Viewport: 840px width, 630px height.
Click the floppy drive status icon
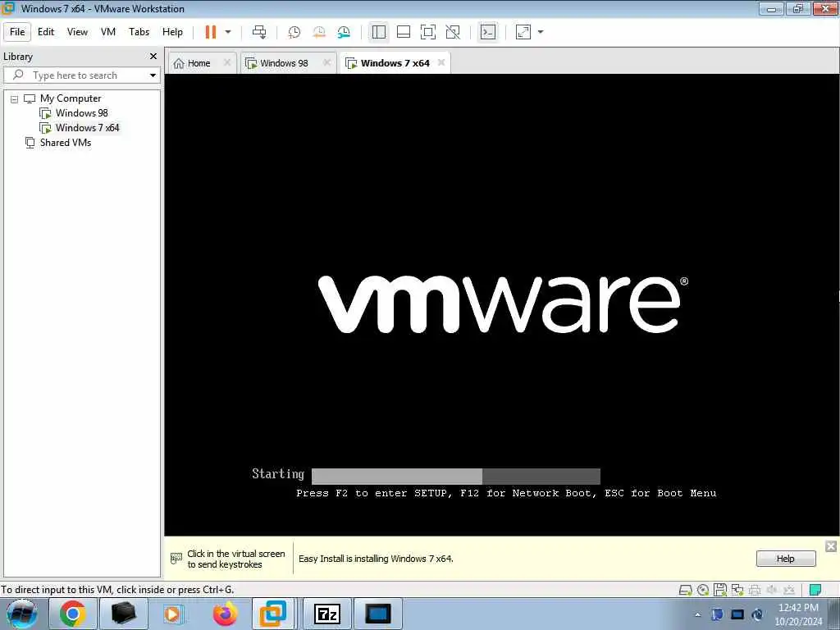pos(720,590)
